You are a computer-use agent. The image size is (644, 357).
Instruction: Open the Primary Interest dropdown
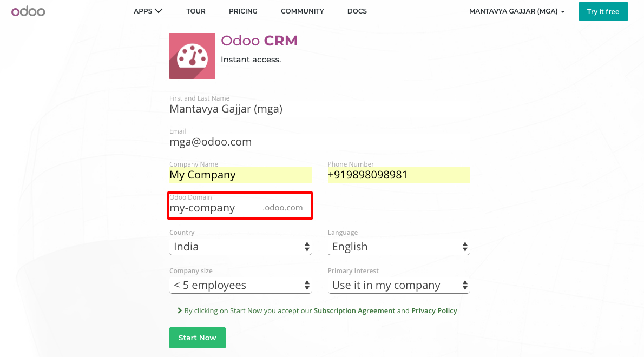click(398, 285)
